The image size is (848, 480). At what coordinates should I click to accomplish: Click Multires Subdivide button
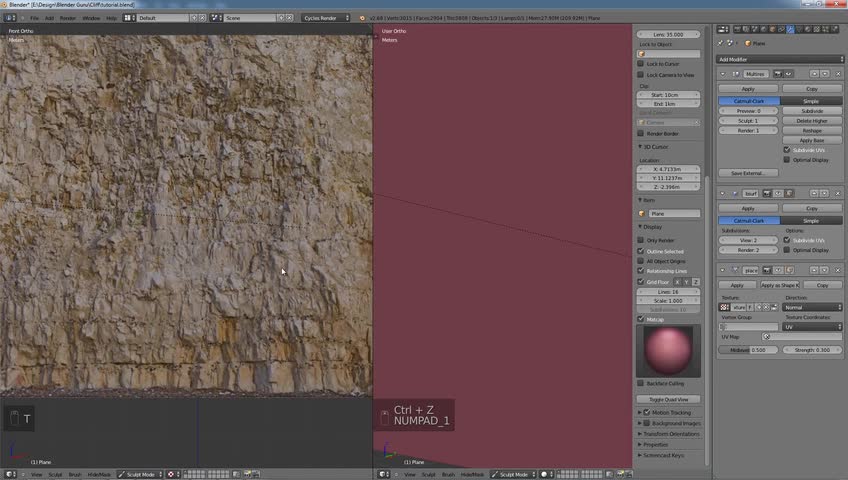(812, 111)
